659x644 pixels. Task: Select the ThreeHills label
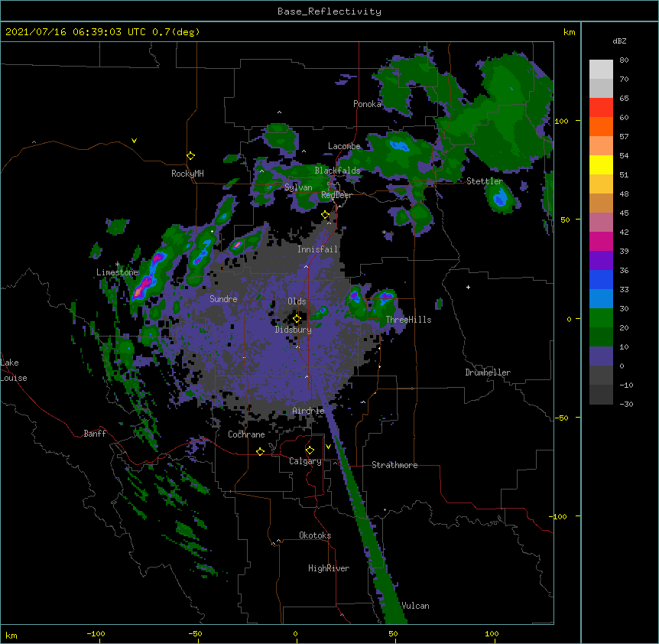408,320
